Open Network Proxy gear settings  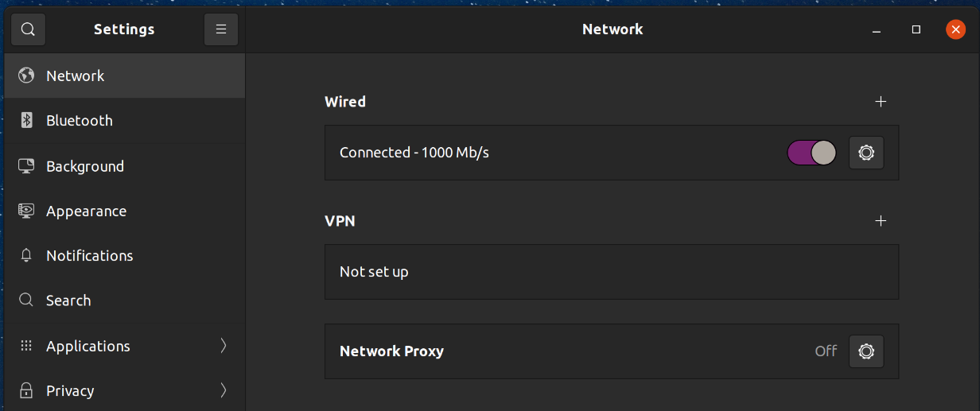click(866, 351)
